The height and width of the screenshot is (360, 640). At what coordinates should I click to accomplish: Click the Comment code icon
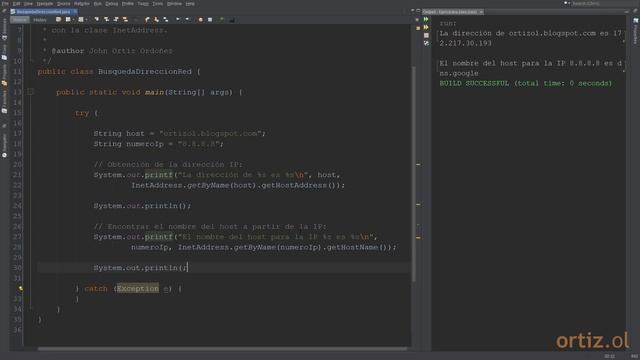coord(222,20)
